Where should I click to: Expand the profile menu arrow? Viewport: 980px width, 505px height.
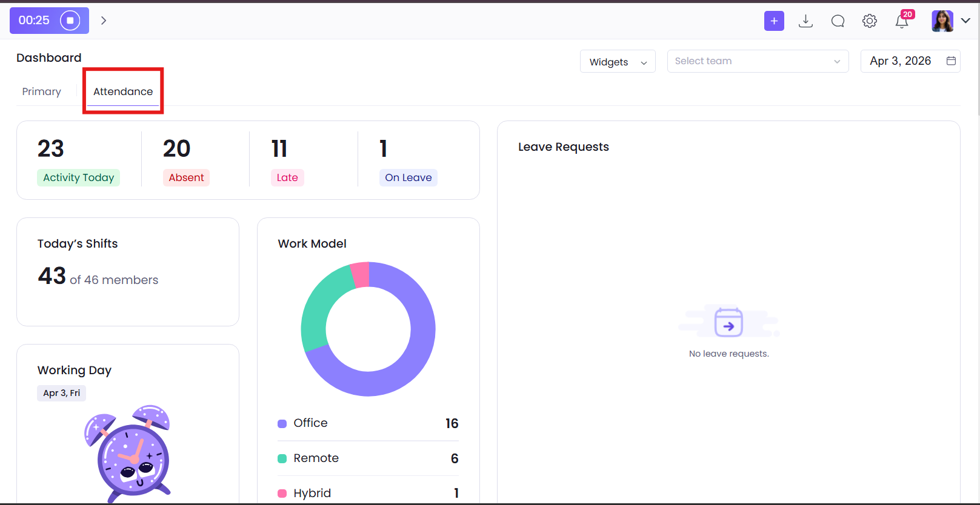coord(965,21)
